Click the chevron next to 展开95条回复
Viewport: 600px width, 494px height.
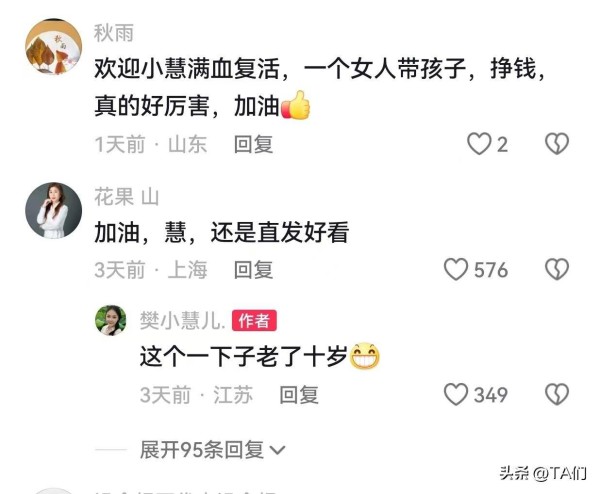click(277, 450)
